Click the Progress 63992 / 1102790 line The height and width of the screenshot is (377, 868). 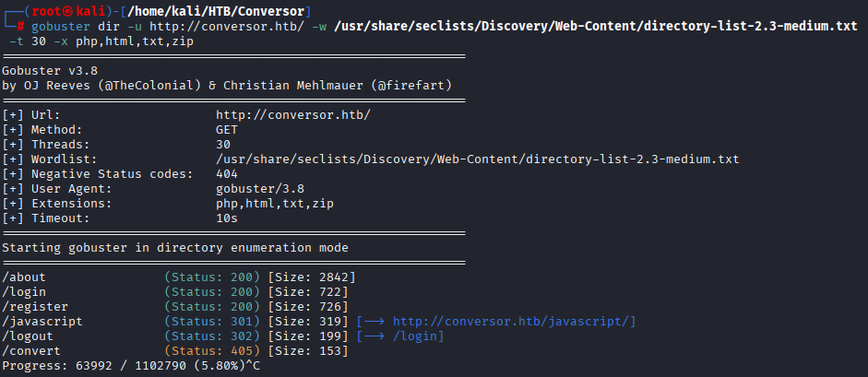(x=129, y=366)
